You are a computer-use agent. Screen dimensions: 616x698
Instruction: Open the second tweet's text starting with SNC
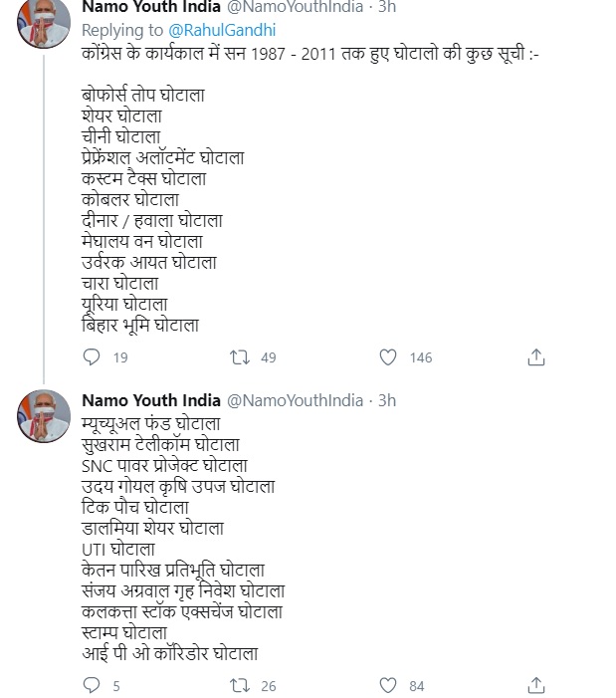(164, 466)
